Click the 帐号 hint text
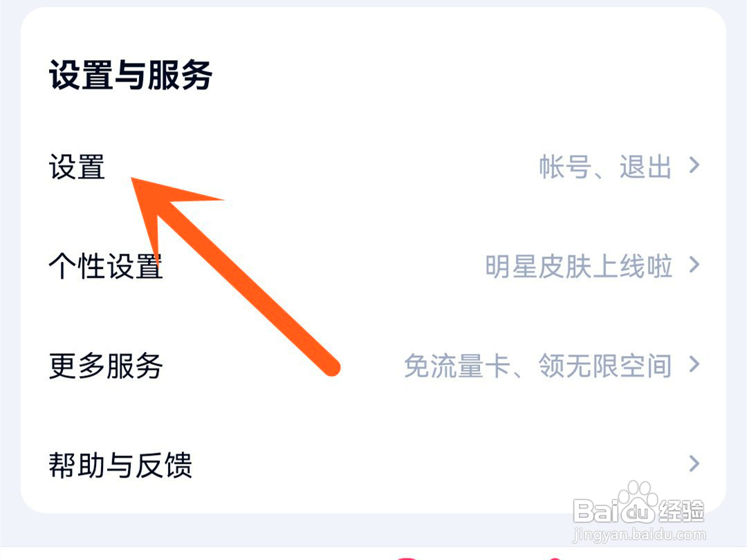747x560 pixels. [x=565, y=167]
